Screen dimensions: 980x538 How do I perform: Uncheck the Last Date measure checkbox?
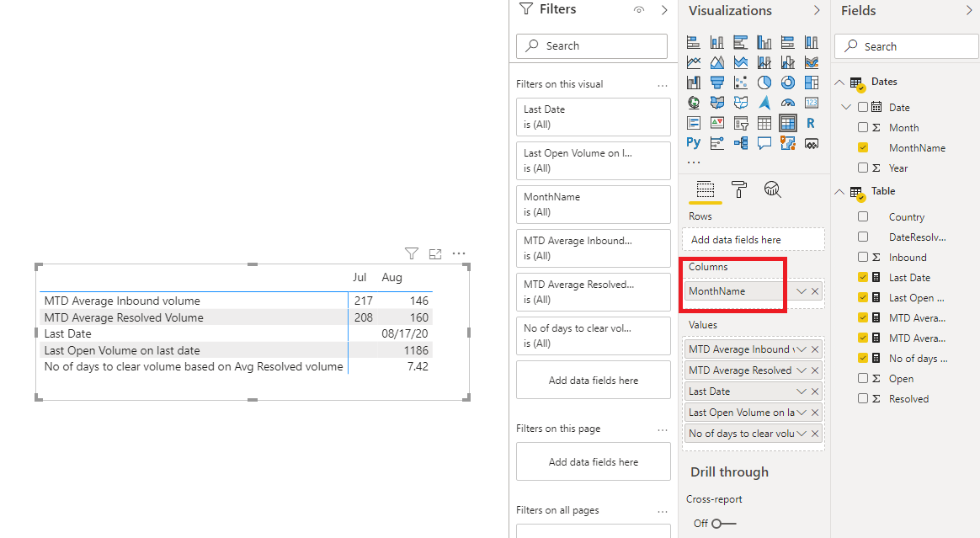tap(863, 278)
